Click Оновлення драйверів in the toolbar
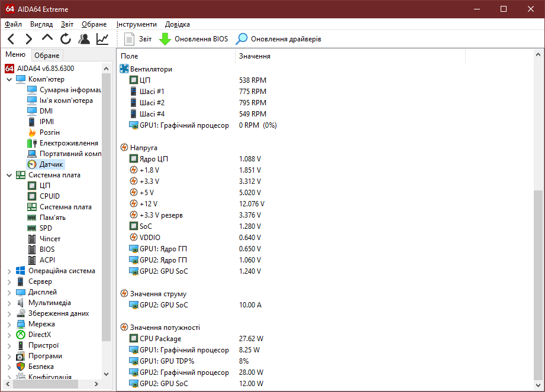Viewport: 545px width, 392px height. pos(278,39)
